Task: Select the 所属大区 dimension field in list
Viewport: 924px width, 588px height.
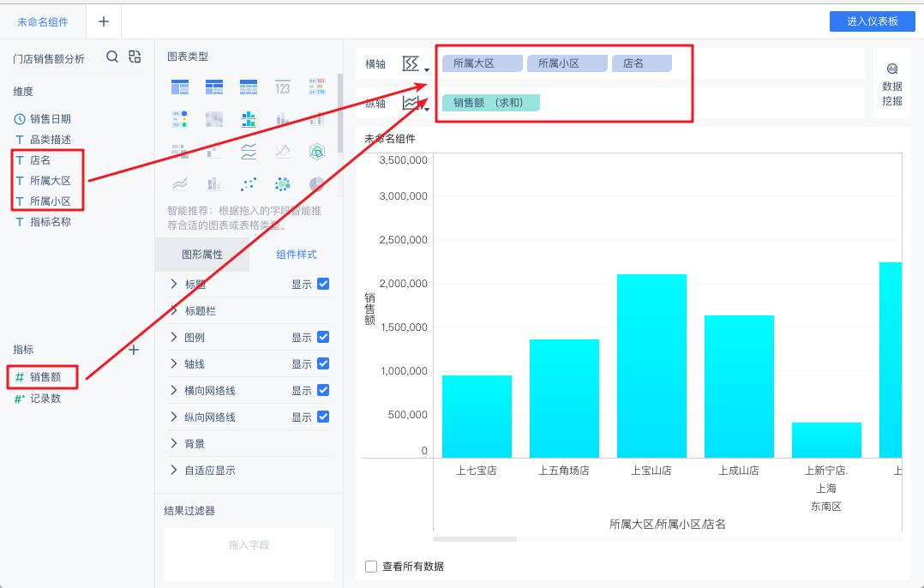Action: click(50, 181)
